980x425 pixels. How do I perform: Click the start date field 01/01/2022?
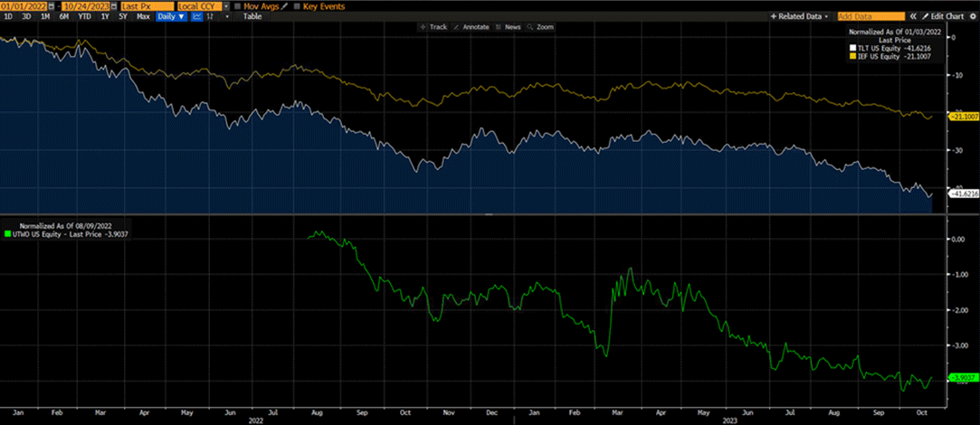pos(24,6)
